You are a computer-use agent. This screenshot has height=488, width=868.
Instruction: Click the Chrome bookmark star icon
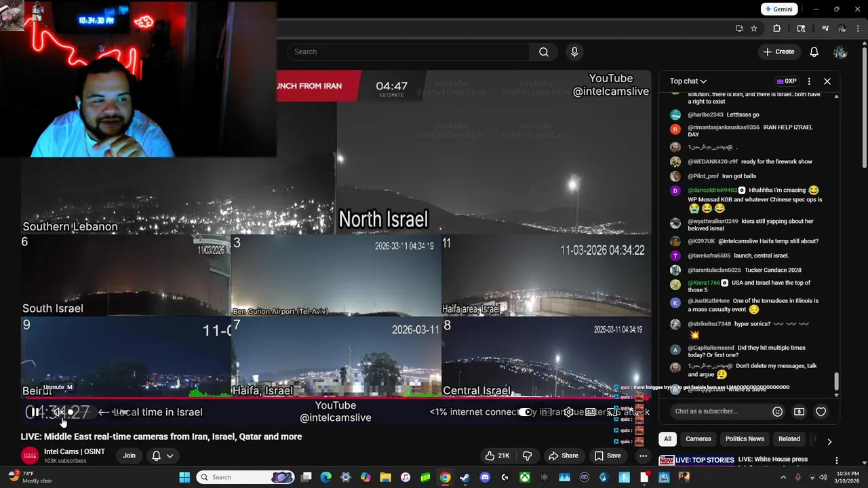(x=754, y=28)
